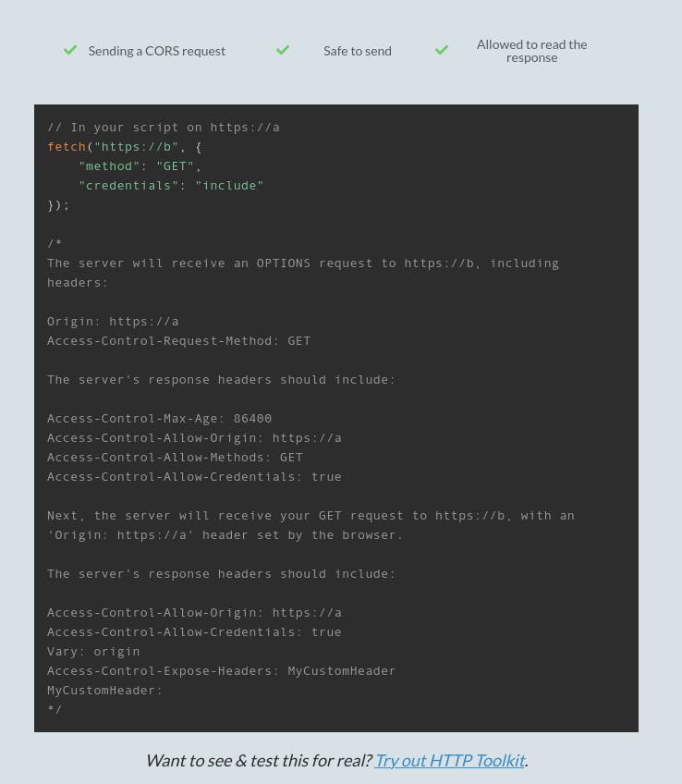
Task: Click the Access-Control-Allow-Methods: GET line
Action: (x=175, y=458)
